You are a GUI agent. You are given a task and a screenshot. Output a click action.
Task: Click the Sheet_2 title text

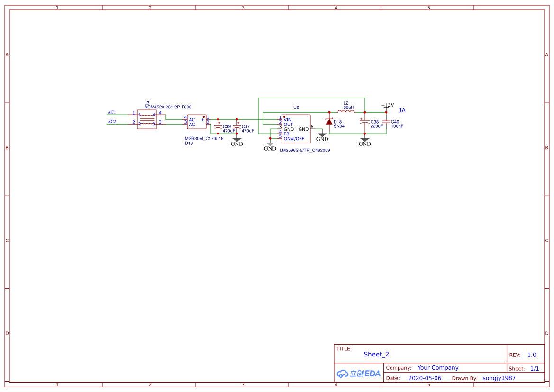376,354
